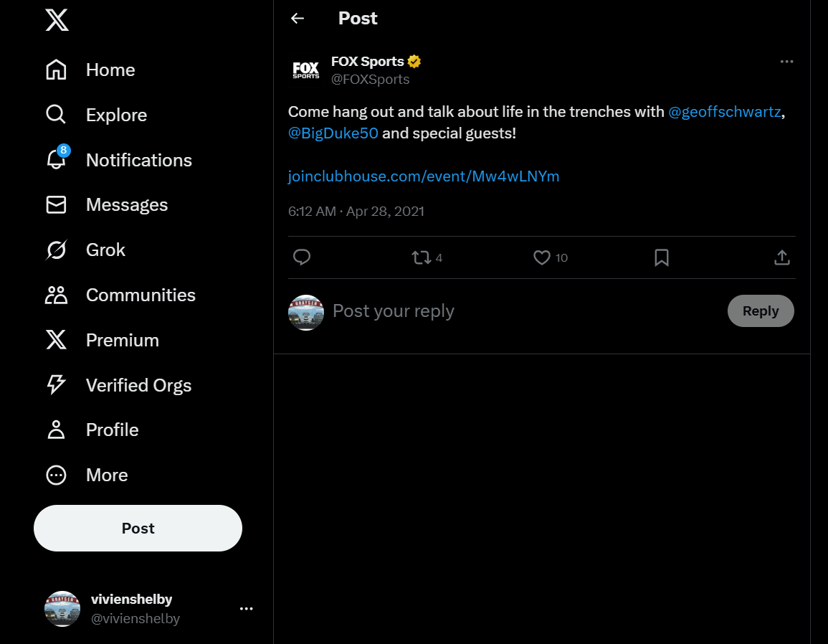The width and height of the screenshot is (828, 644).
Task: Click the X logo icon
Action: [57, 20]
